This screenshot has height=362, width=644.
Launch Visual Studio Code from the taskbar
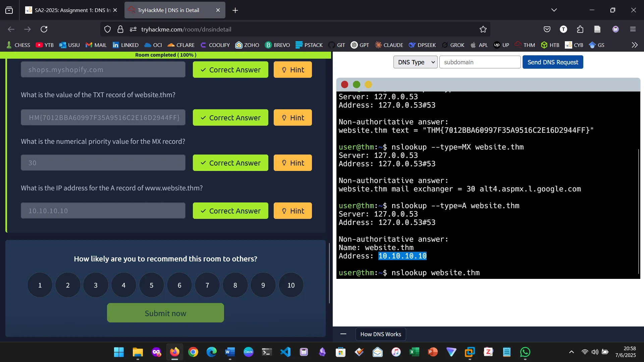[285, 352]
